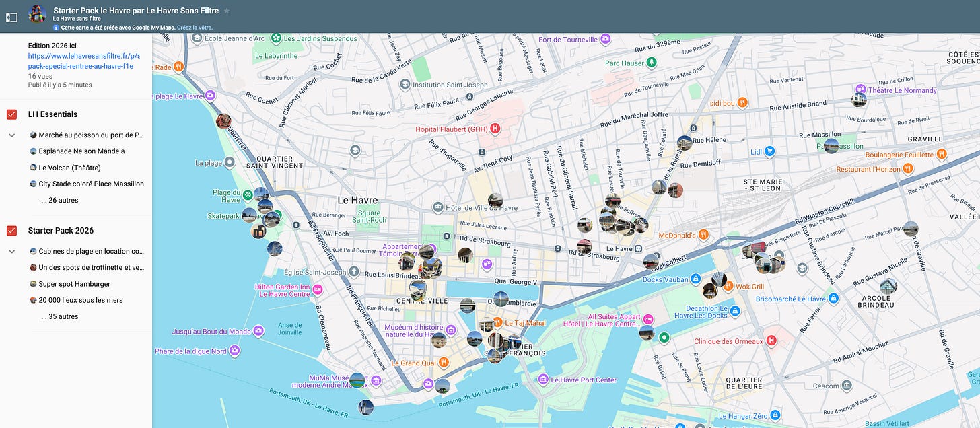Open photo pin beside Rue Hélène label
The height and width of the screenshot is (428, 980).
click(x=685, y=143)
